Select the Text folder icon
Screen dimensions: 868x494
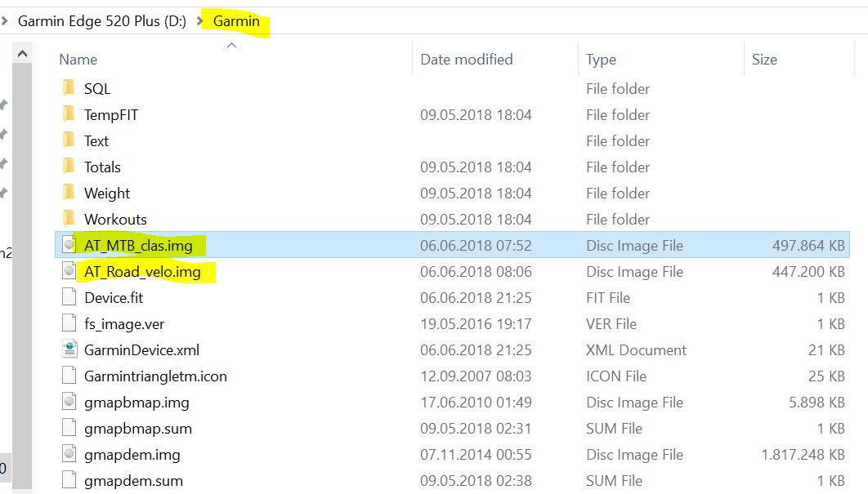click(69, 140)
